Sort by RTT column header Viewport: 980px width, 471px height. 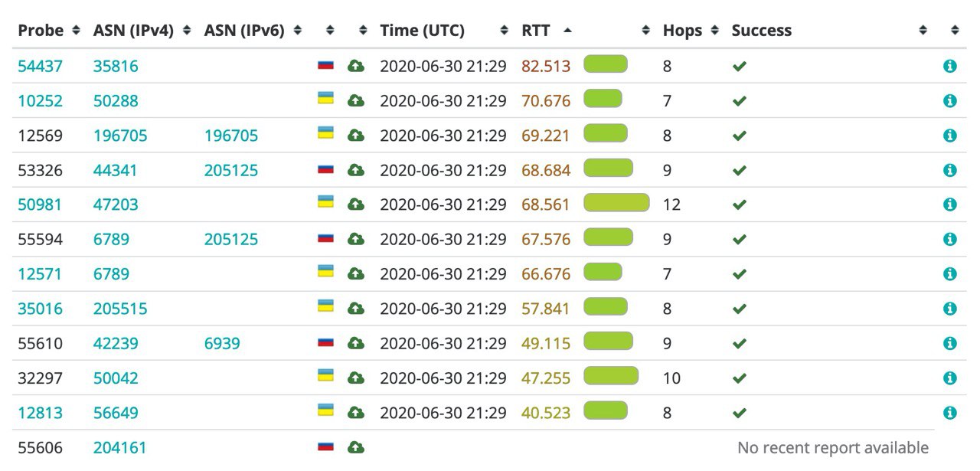point(547,31)
